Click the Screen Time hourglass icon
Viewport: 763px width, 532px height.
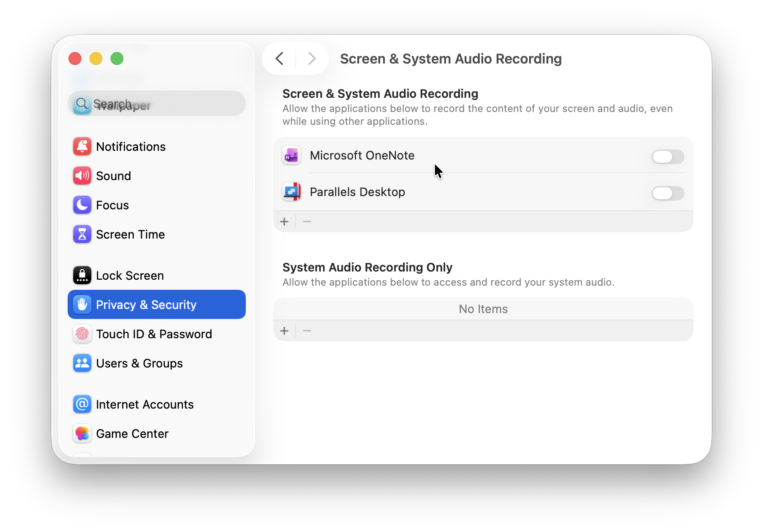(82, 234)
